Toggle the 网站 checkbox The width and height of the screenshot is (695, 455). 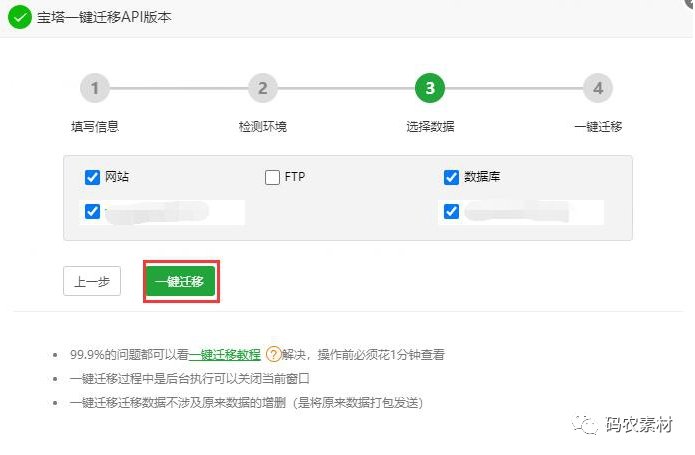93,177
